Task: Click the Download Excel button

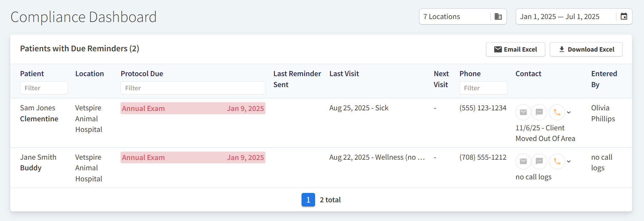Action: (x=586, y=49)
